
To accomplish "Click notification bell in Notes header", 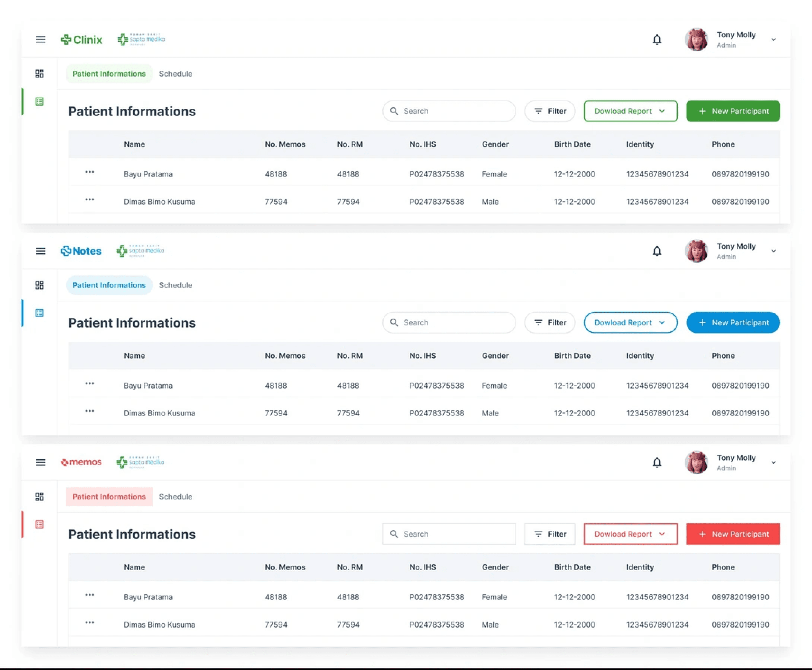I will 657,251.
